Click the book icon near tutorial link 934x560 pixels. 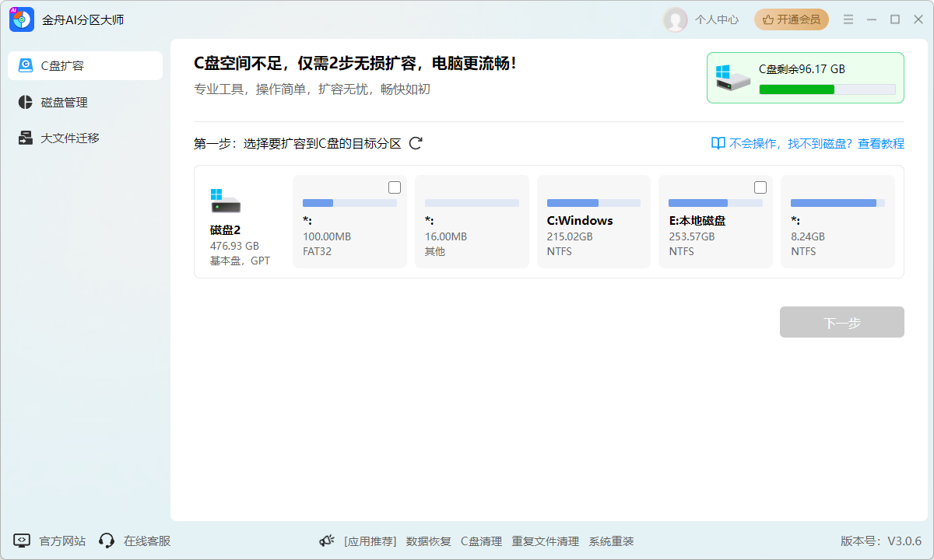click(718, 143)
